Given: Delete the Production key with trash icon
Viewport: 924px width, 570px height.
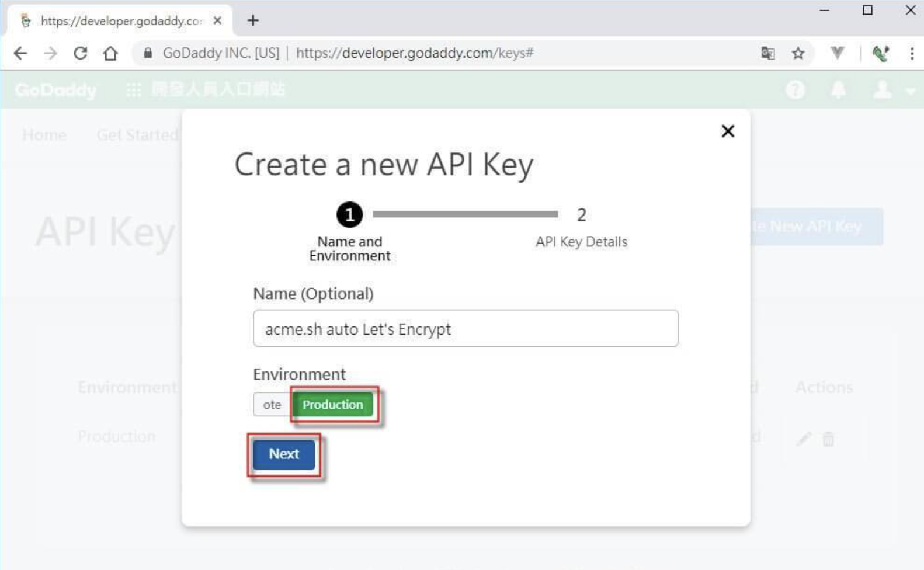Looking at the screenshot, I should pyautogui.click(x=828, y=439).
